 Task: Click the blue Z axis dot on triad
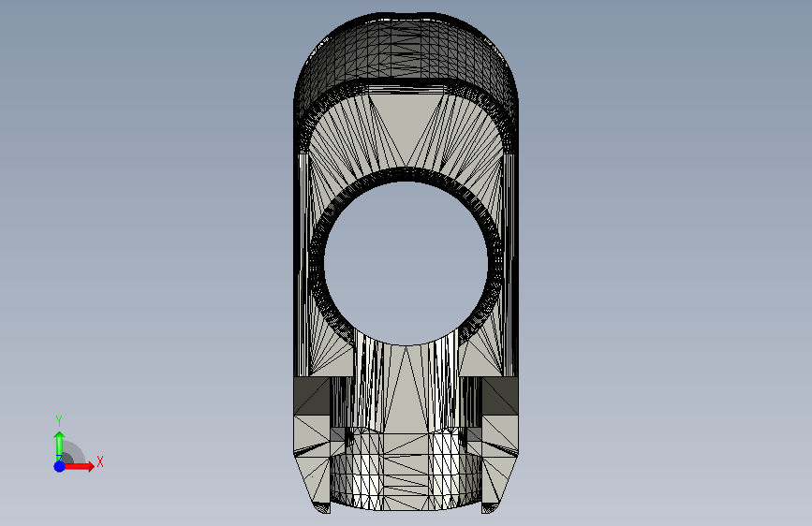pyautogui.click(x=59, y=466)
